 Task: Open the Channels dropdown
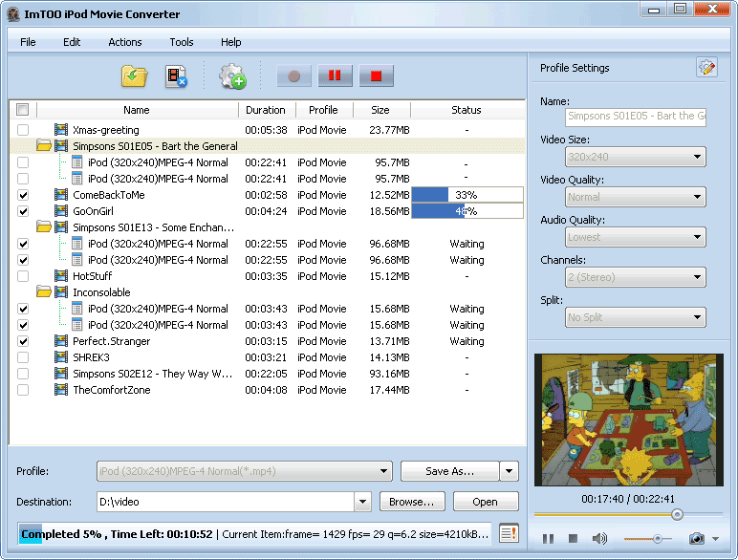[635, 277]
